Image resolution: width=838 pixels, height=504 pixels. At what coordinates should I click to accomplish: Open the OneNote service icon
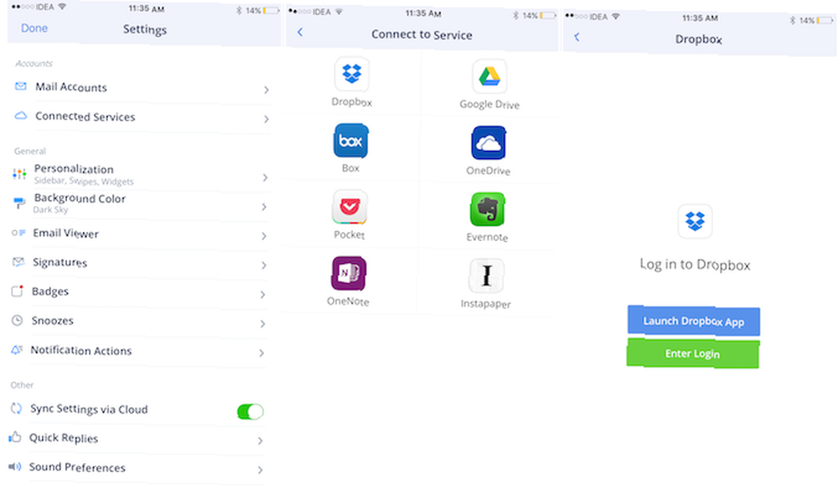point(349,274)
